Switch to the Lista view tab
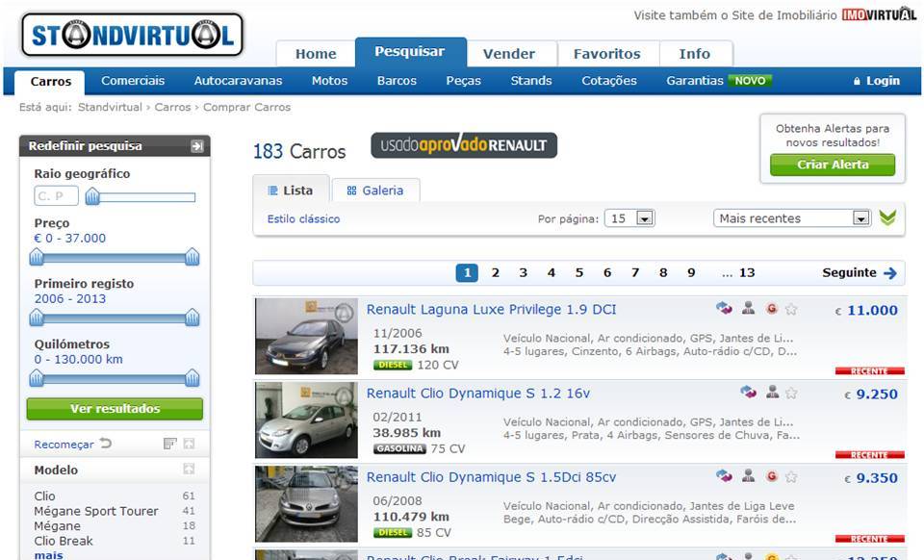This screenshot has height=560, width=924. click(291, 191)
